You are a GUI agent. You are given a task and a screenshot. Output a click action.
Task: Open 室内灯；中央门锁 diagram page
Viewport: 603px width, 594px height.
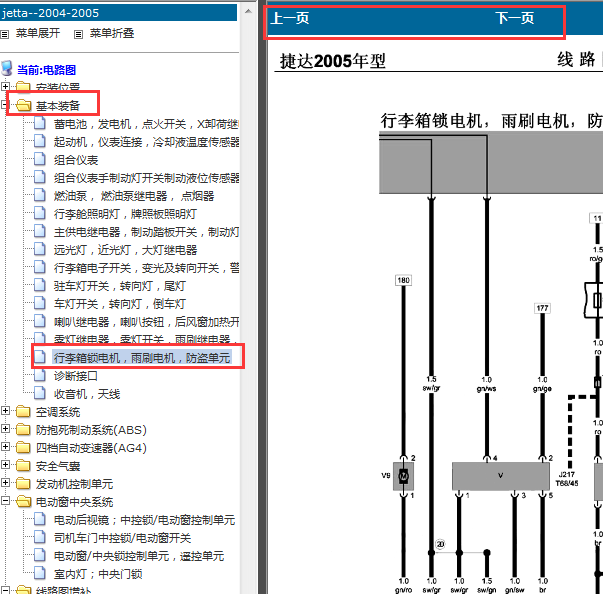tap(98, 574)
